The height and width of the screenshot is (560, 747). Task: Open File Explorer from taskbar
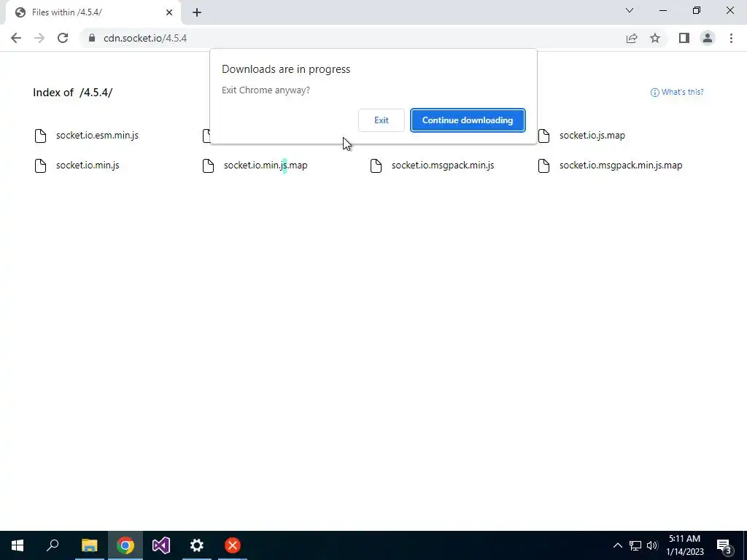coord(89,545)
